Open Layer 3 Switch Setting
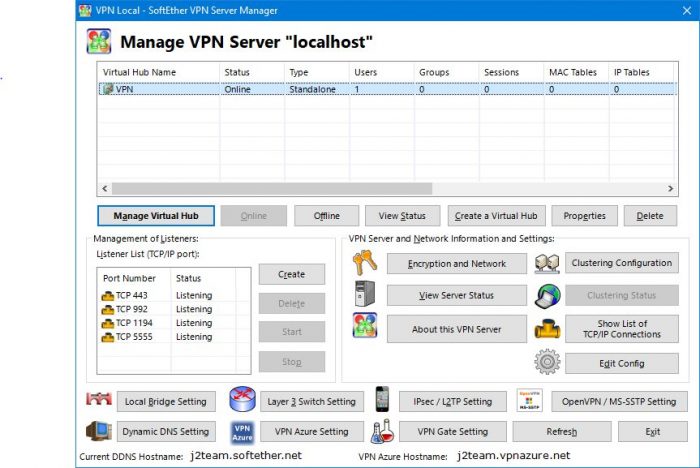This screenshot has height=468, width=700. [x=312, y=401]
